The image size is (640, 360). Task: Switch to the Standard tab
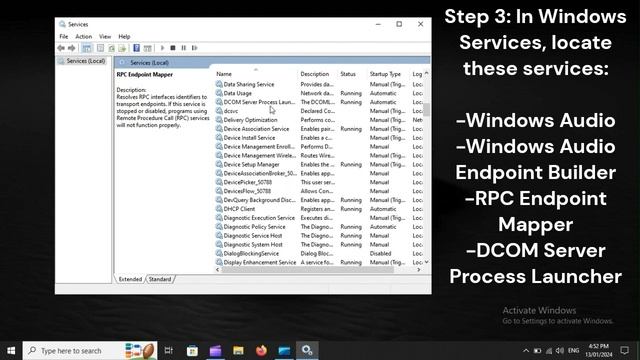tap(160, 279)
